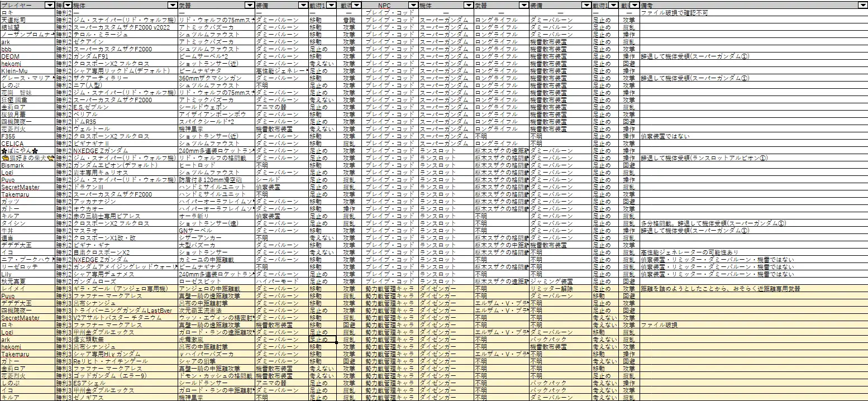Viewport: 868px width, 401px height.
Task: Select the player cell Klein-Mu
Action: point(28,71)
